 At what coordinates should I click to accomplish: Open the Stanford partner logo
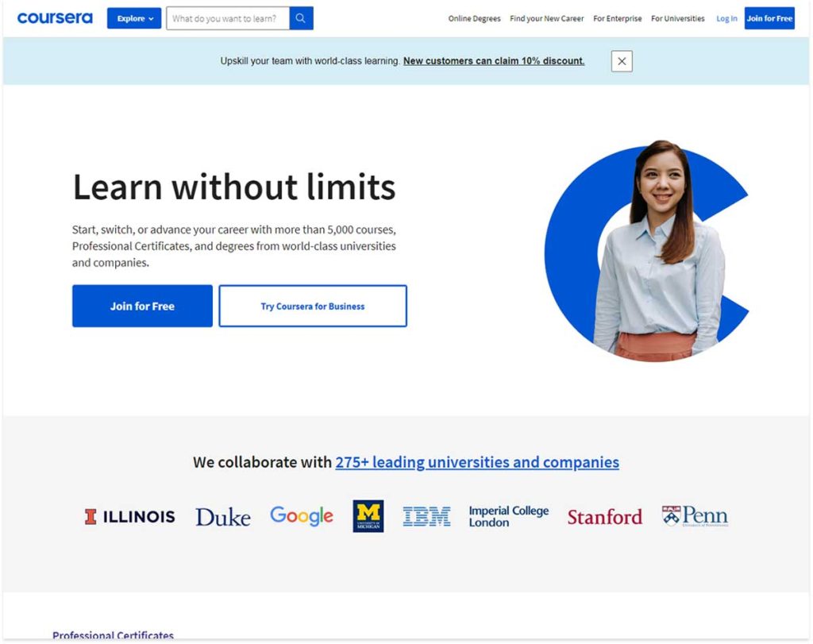click(604, 517)
